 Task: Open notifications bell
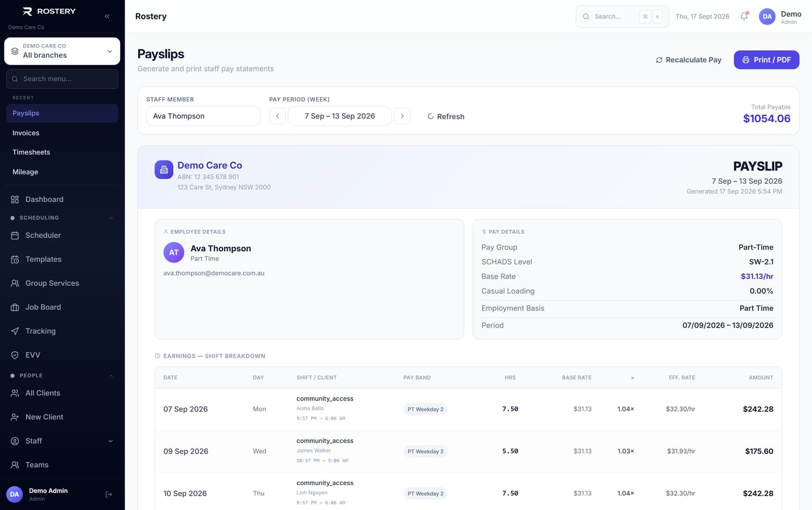pyautogui.click(x=744, y=16)
